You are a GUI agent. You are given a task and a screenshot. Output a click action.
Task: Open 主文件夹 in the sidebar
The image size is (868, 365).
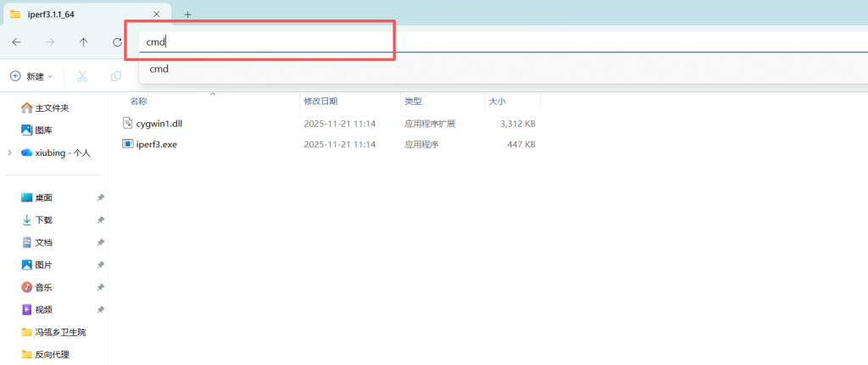pos(51,108)
